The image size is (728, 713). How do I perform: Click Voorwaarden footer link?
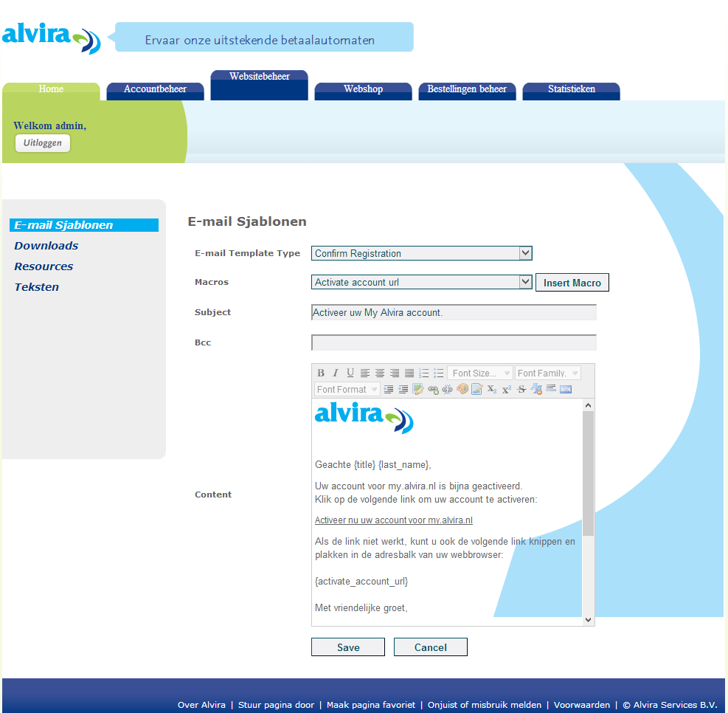tap(582, 705)
